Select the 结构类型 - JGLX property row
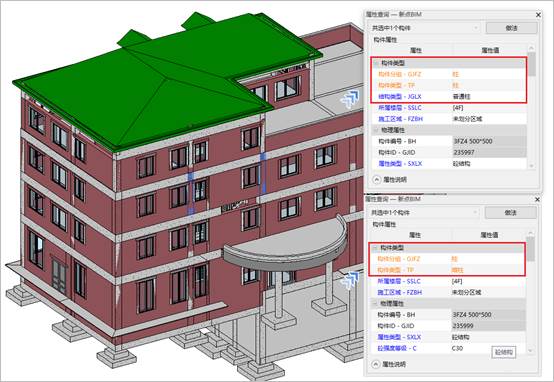The height and width of the screenshot is (382, 554). 449,96
